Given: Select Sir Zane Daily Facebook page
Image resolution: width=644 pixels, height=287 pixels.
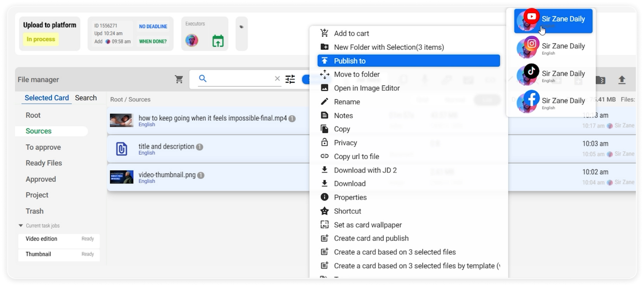Looking at the screenshot, I should point(553,103).
